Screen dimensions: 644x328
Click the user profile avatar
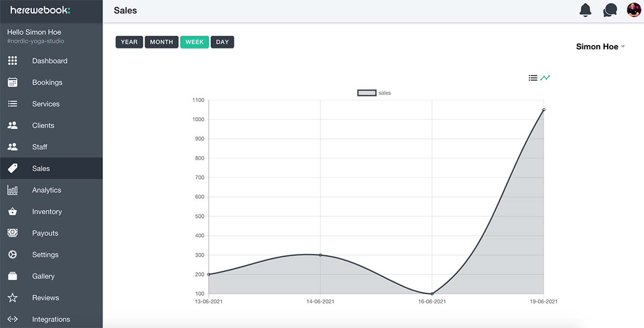point(634,10)
